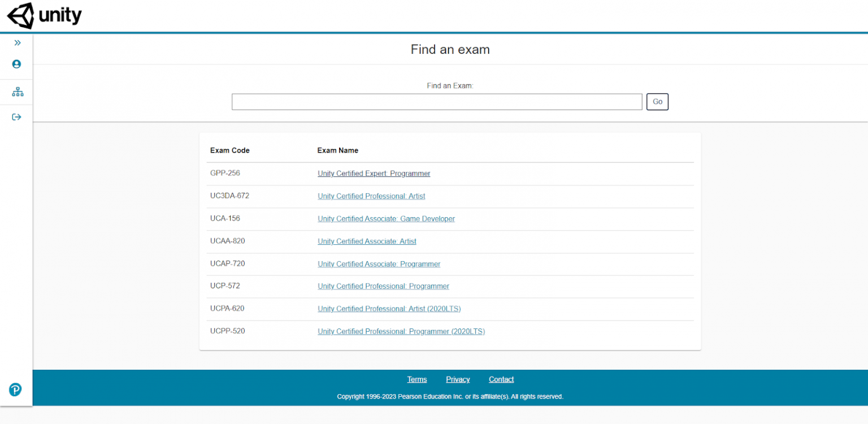The image size is (868, 424).
Task: Open Unity Certified Expert: Programmer exam
Action: 374,174
